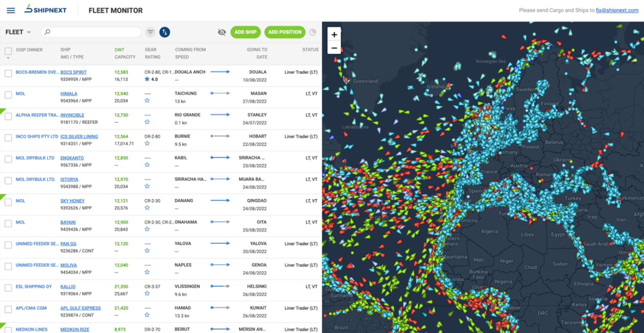Click the grey circular icon beside Add Position
The height and width of the screenshot is (333, 644).
pos(313,32)
